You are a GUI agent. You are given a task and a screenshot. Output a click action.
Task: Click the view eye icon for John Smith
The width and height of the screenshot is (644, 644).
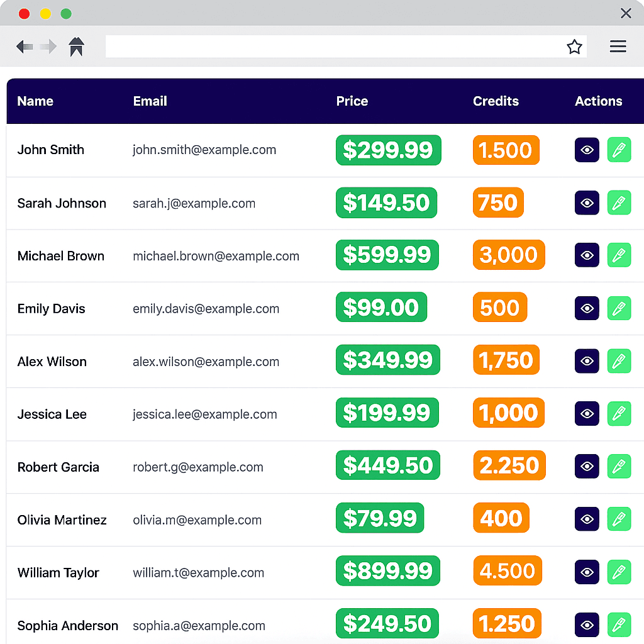pyautogui.click(x=587, y=150)
